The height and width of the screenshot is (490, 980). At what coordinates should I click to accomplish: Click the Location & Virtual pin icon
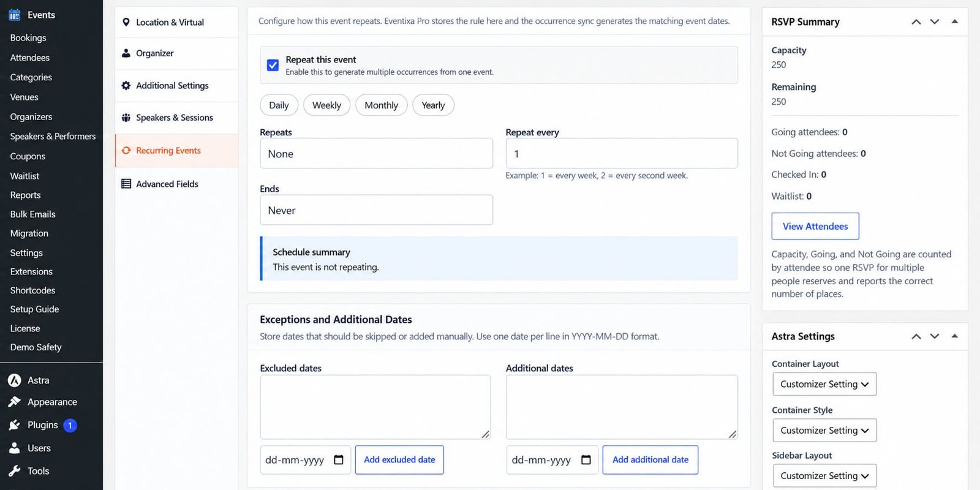126,22
